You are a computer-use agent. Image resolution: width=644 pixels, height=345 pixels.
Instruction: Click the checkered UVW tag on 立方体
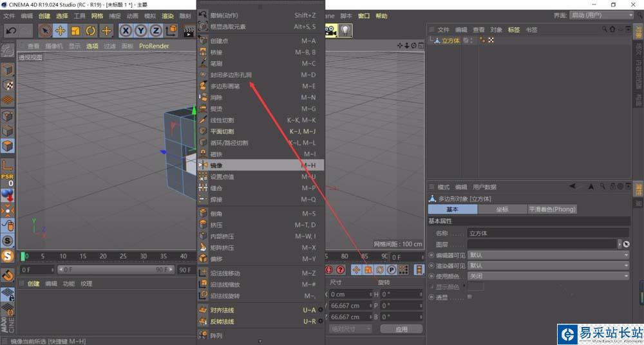[490, 41]
